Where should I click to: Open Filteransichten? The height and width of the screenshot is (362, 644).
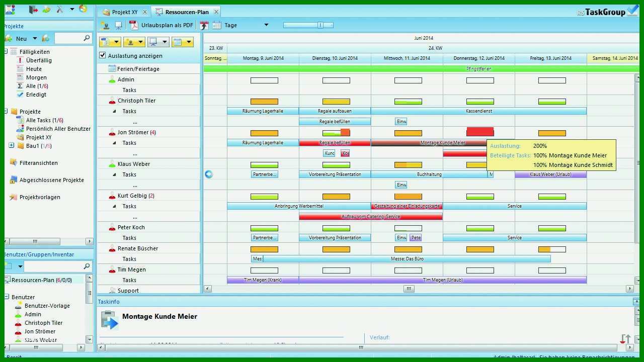[x=38, y=163]
